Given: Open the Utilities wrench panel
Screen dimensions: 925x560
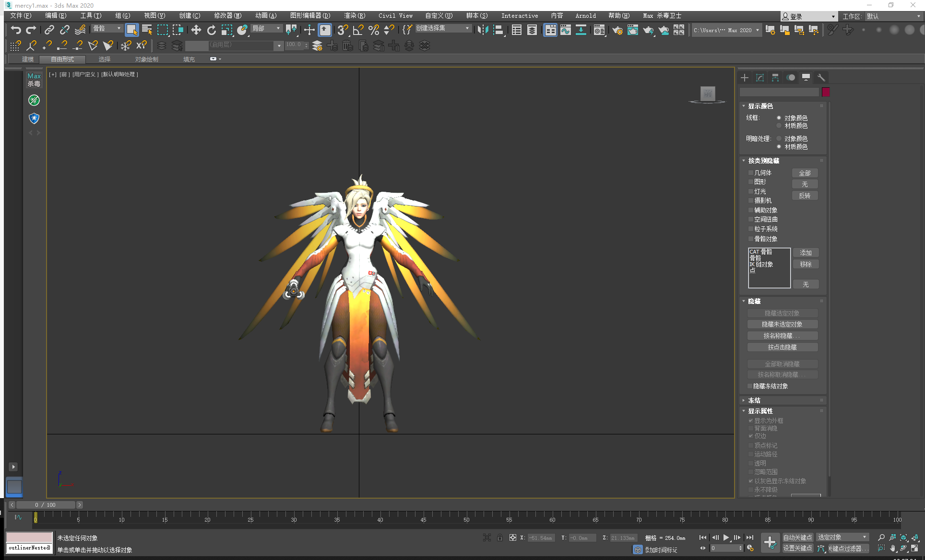Looking at the screenshot, I should tap(821, 78).
